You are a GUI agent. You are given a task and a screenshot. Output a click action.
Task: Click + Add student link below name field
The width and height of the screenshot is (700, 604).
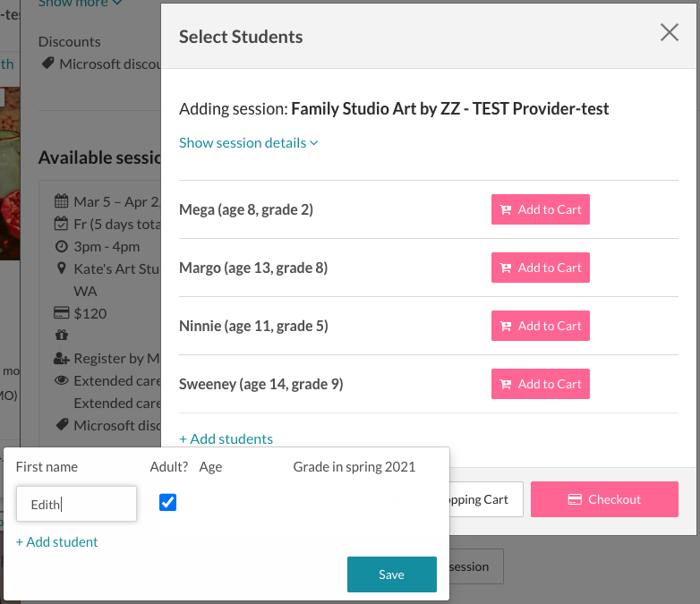coord(57,541)
